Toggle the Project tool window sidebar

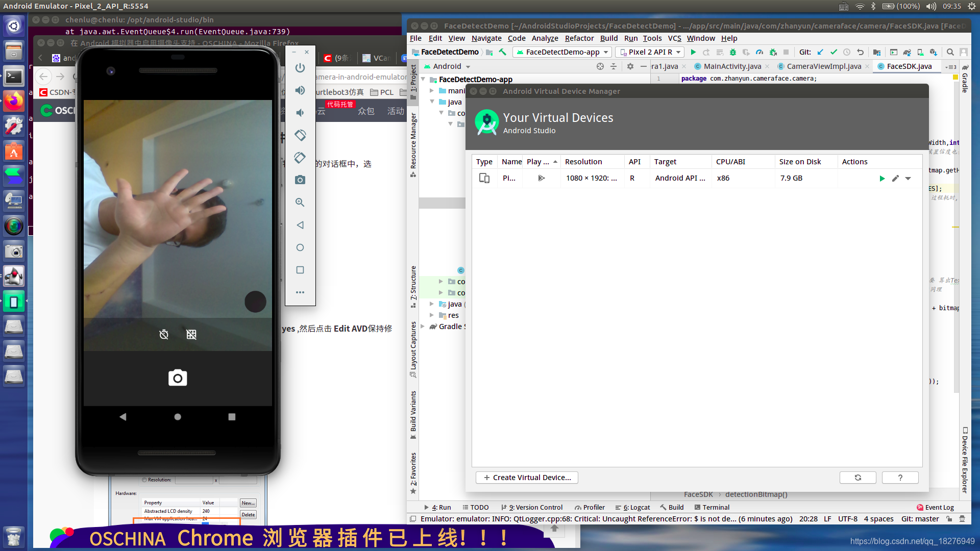coord(413,82)
